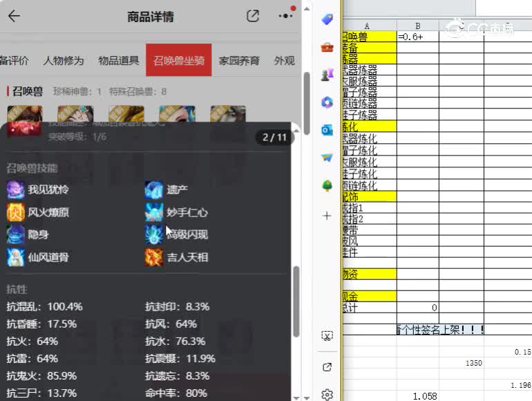Click the 吉人天相 skill icon

(x=154, y=257)
